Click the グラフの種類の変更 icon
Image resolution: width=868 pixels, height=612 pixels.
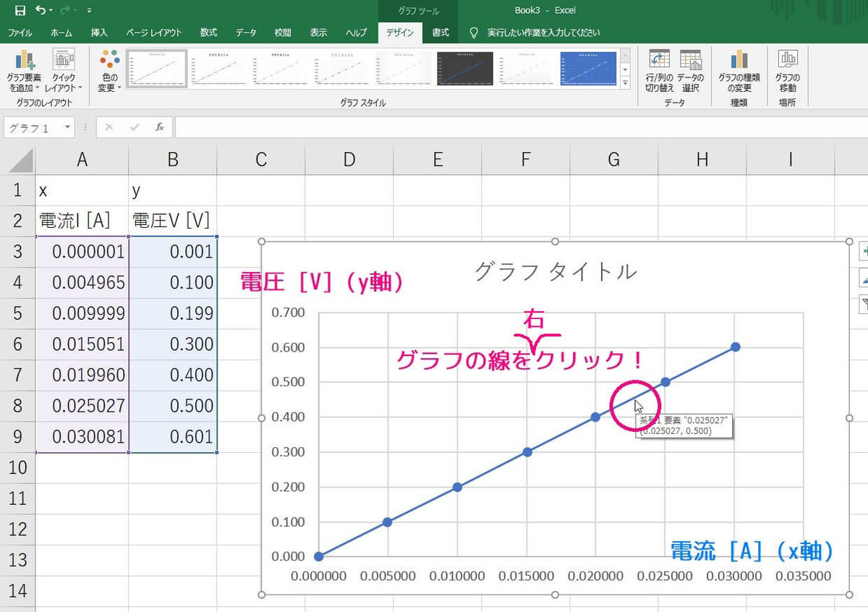pos(739,71)
